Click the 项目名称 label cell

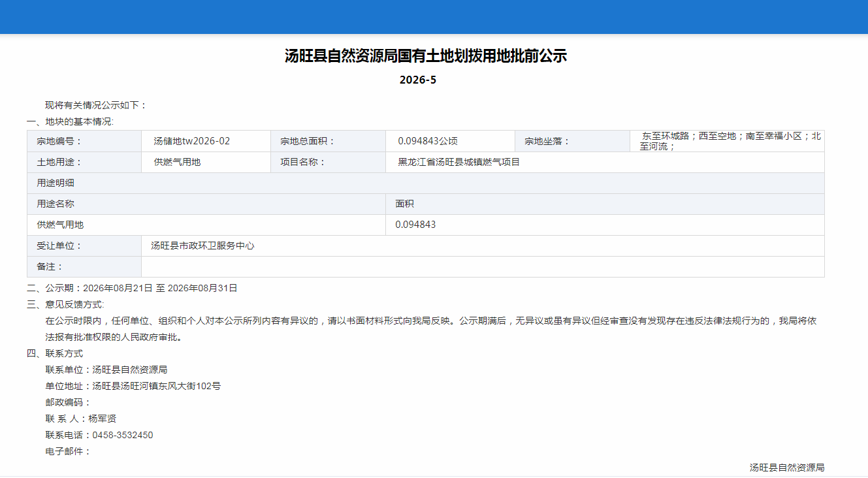tap(328, 162)
